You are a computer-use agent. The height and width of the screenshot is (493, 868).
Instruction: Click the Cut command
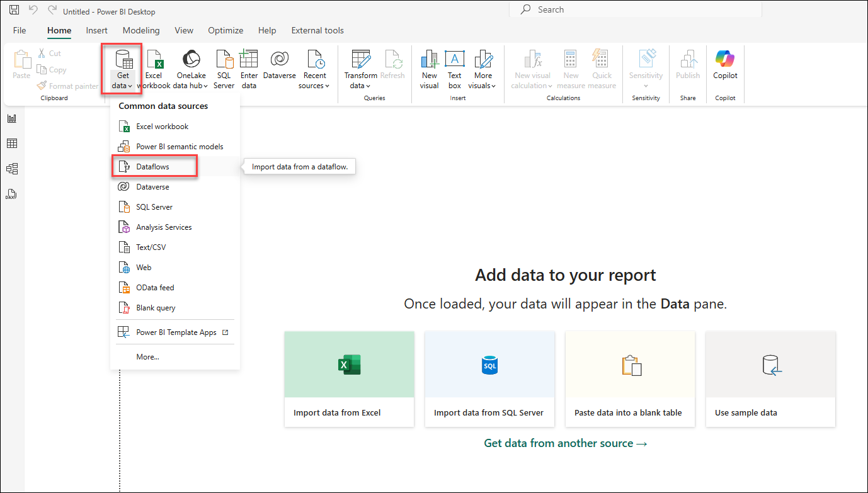49,54
